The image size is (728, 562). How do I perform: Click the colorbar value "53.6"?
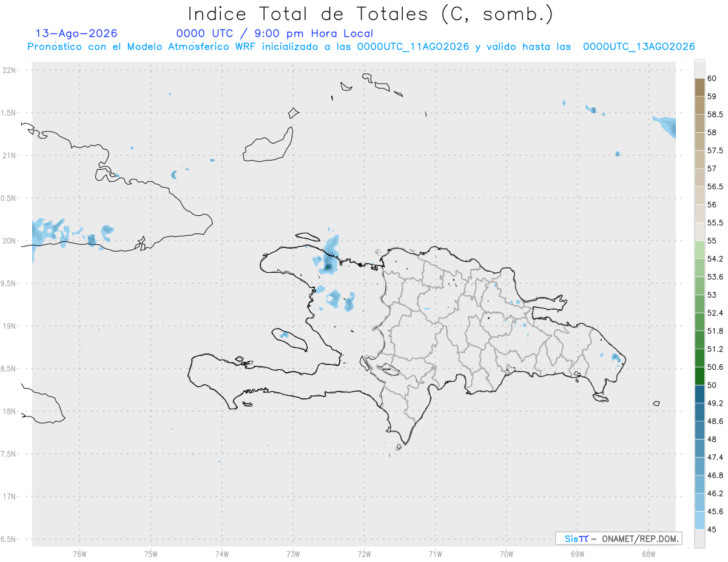[x=715, y=277]
